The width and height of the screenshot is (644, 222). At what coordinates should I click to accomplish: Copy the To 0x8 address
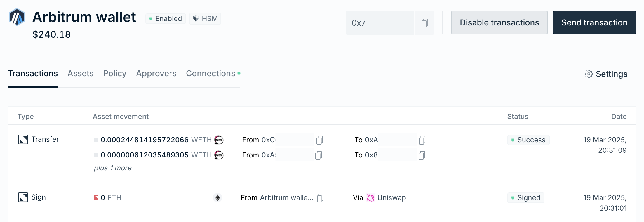(422, 155)
